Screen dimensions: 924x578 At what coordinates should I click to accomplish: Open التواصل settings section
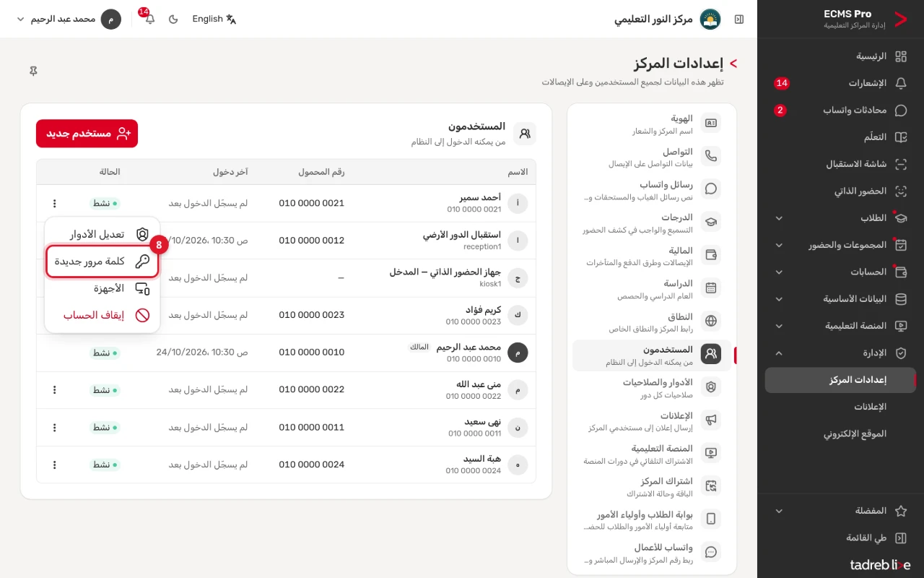click(652, 157)
